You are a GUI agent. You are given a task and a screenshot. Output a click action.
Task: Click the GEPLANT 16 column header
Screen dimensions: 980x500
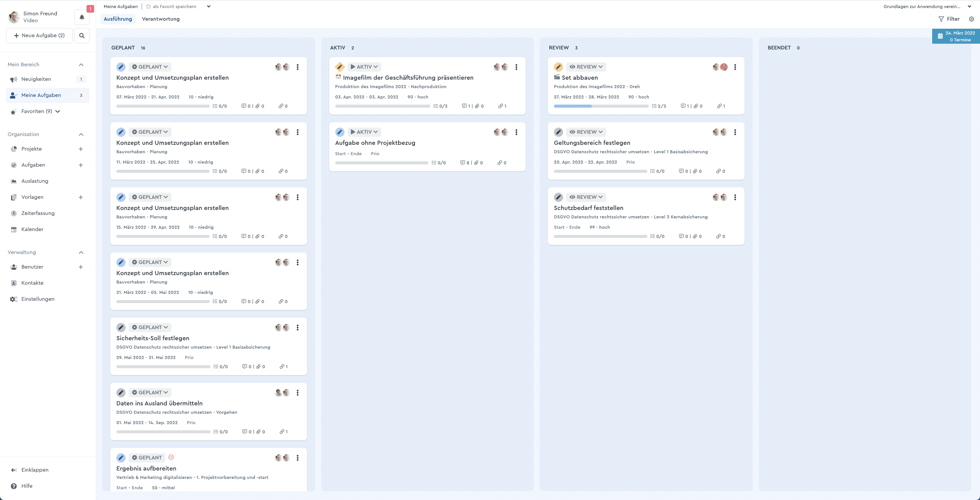128,48
